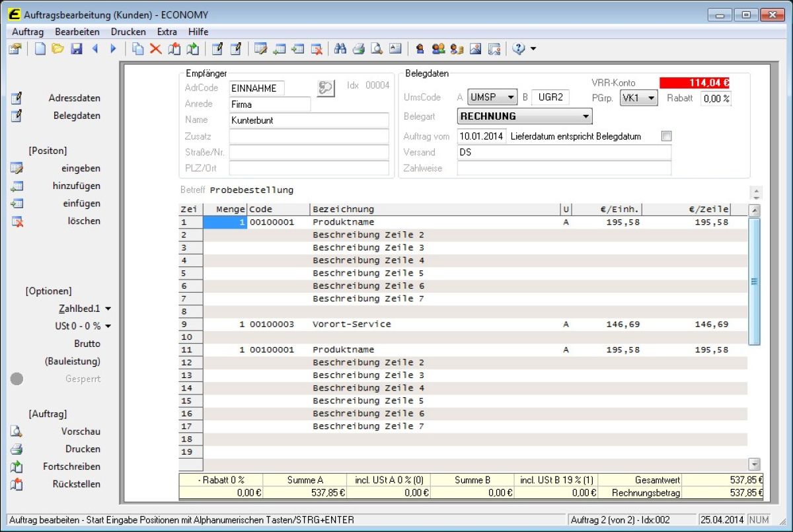Click the people with coins toolbar icon
Image resolution: width=793 pixels, height=532 pixels.
pyautogui.click(x=457, y=49)
